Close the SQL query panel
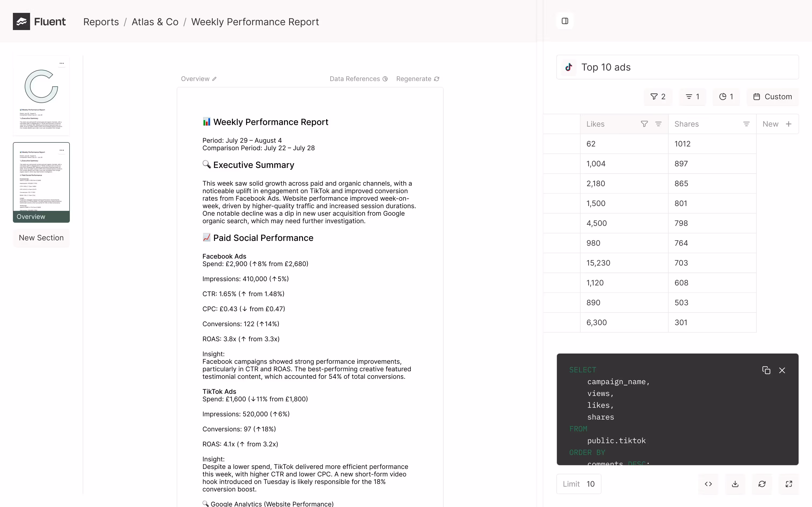The image size is (812, 507). click(782, 370)
